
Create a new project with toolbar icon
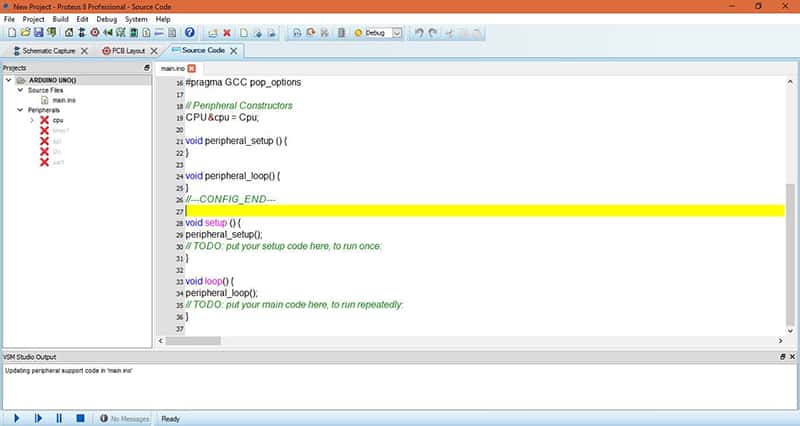click(x=12, y=33)
